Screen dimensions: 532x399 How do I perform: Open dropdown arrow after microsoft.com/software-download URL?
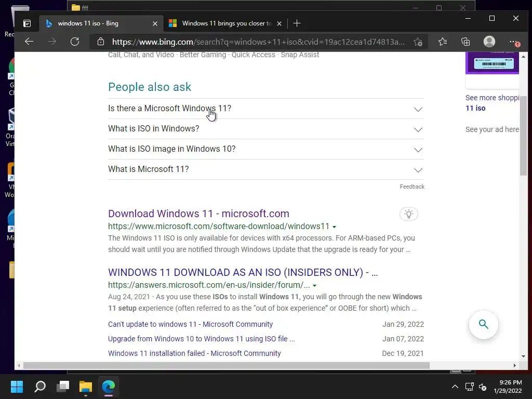click(x=334, y=227)
